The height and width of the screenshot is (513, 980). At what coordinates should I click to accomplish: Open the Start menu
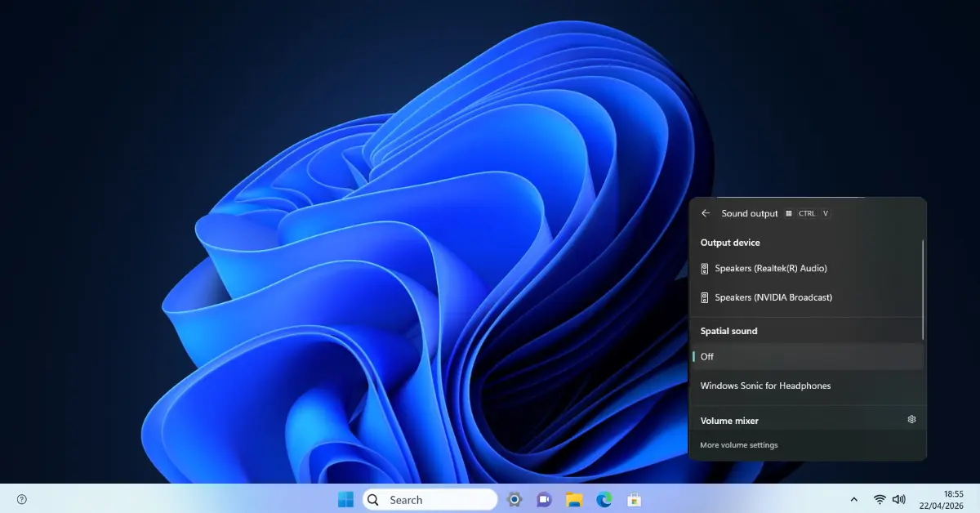[345, 499]
